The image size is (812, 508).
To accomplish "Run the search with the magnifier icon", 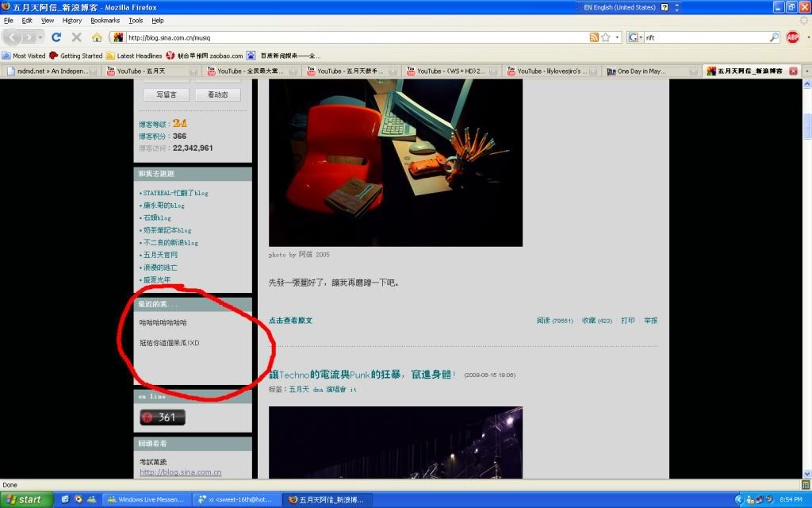I will (x=774, y=37).
